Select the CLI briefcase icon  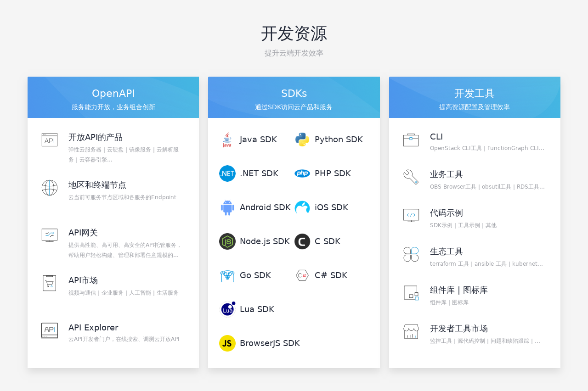pyautogui.click(x=410, y=140)
